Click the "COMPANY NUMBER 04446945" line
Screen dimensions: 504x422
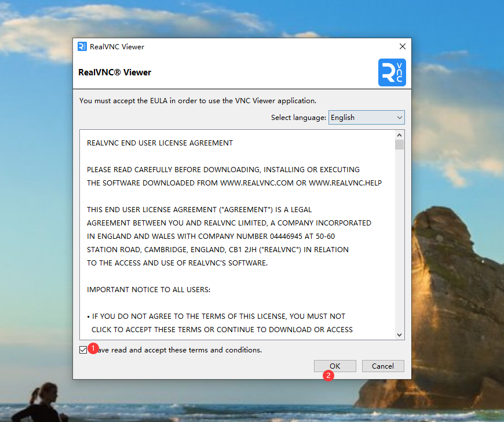(x=211, y=237)
